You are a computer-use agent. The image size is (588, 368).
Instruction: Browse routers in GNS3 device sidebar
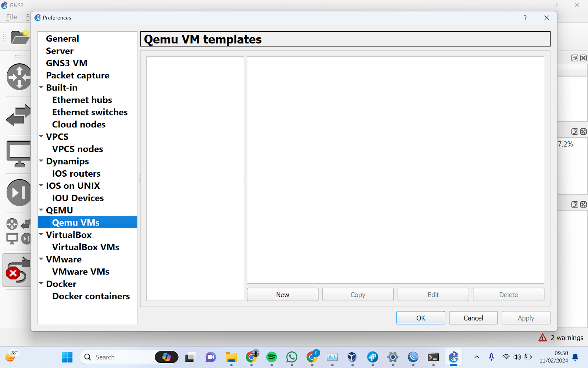tap(19, 77)
